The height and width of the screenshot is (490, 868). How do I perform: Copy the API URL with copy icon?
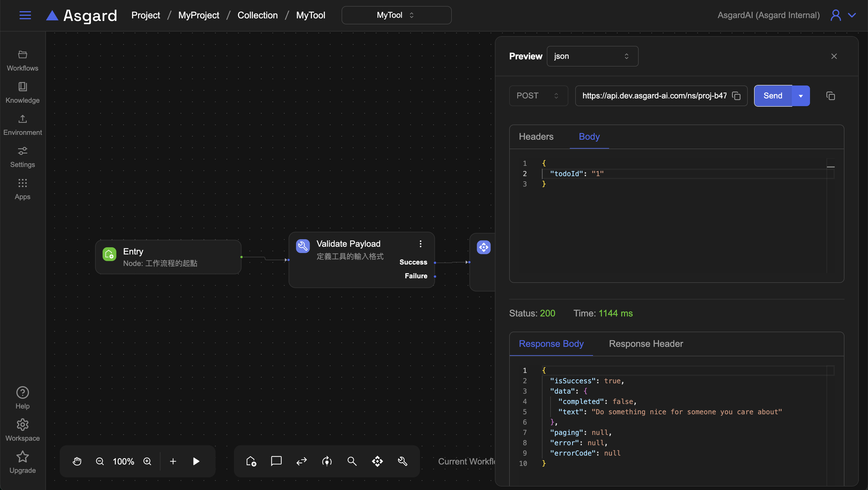tap(737, 96)
